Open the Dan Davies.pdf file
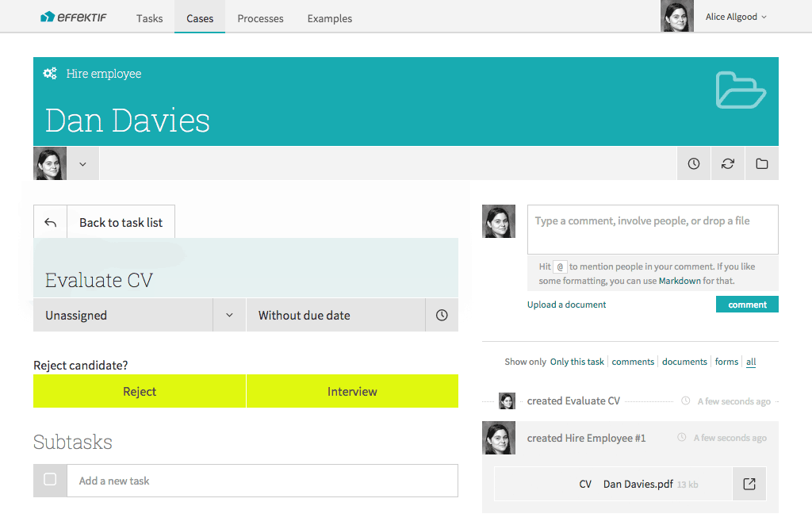Screen dimensions: 812x529 point(638,484)
